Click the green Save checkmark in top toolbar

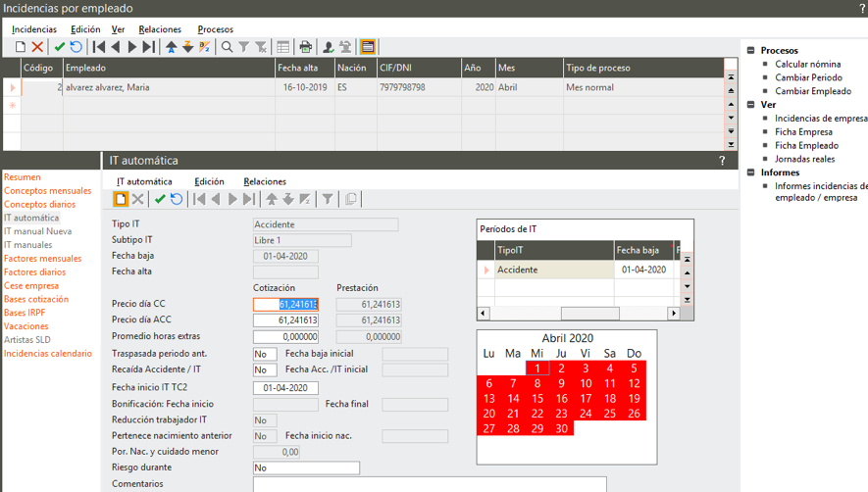click(x=60, y=47)
